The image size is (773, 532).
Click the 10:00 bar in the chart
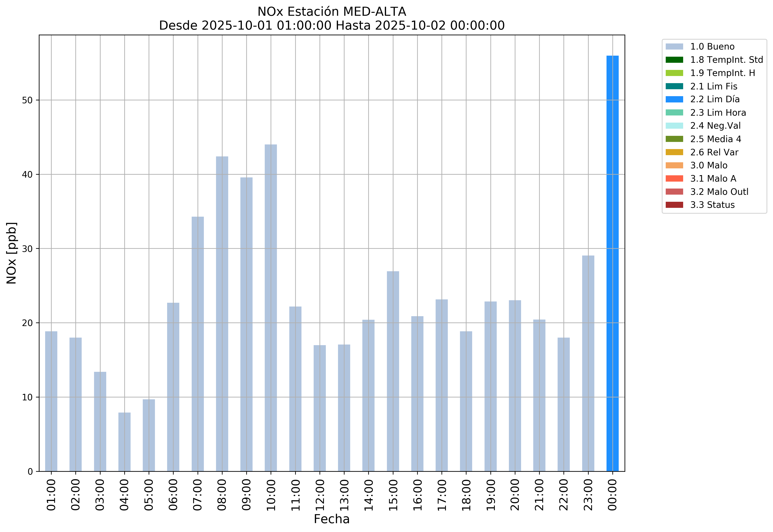271,308
